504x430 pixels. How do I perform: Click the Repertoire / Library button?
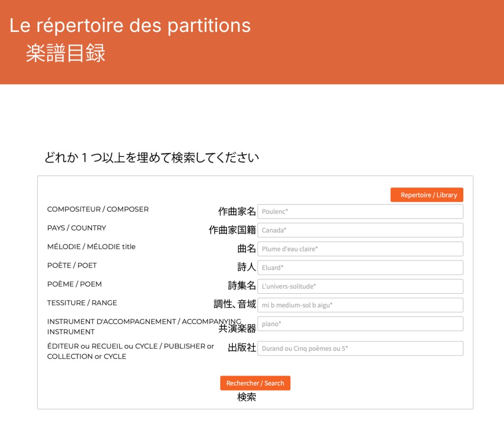click(x=426, y=195)
